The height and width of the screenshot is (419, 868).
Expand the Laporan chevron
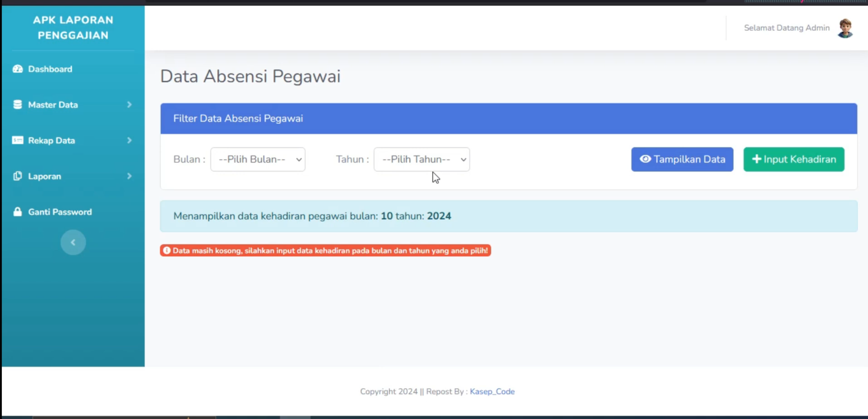[x=129, y=176]
